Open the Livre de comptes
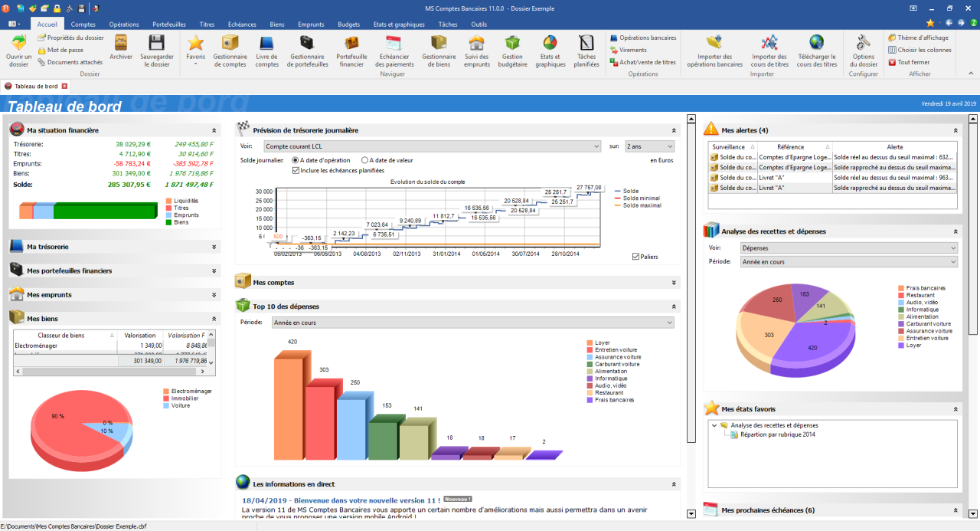980x531 pixels. (x=266, y=52)
